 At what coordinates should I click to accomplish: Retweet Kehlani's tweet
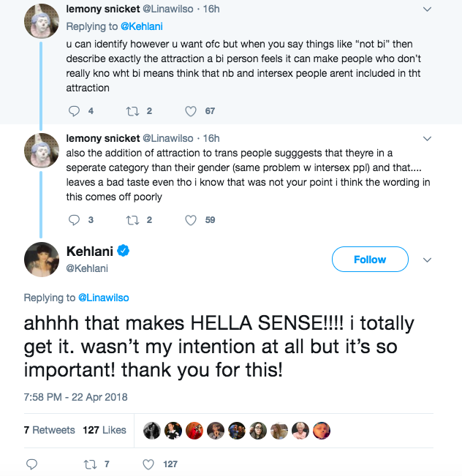[91, 464]
